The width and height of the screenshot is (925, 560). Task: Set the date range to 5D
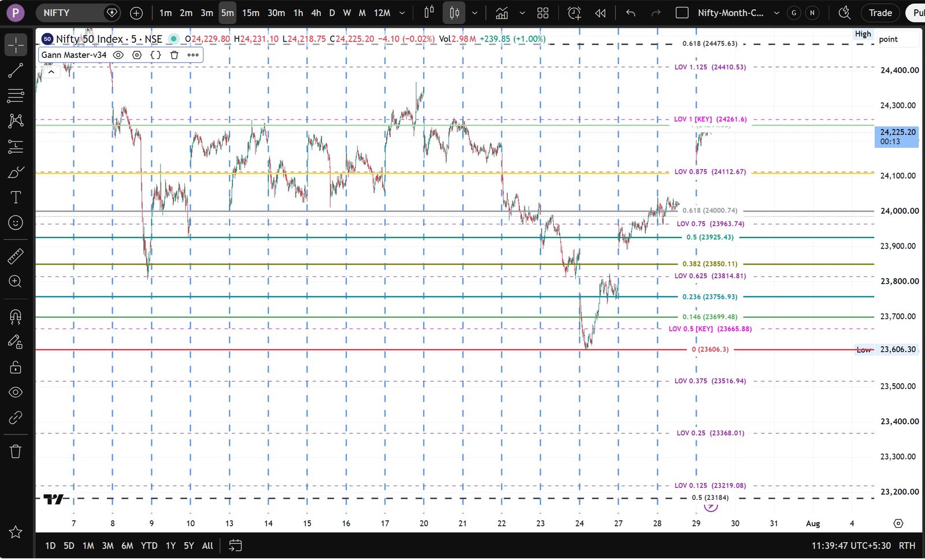[x=69, y=546]
